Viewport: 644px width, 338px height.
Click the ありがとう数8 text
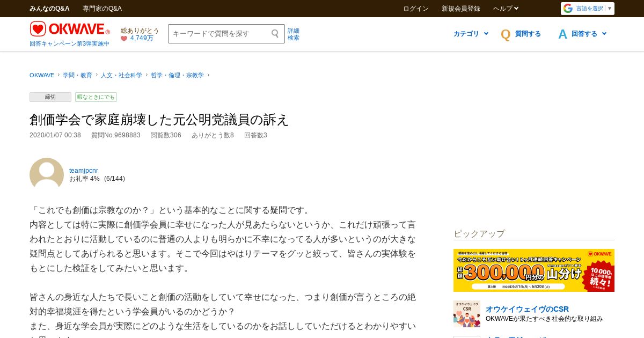pyautogui.click(x=213, y=135)
